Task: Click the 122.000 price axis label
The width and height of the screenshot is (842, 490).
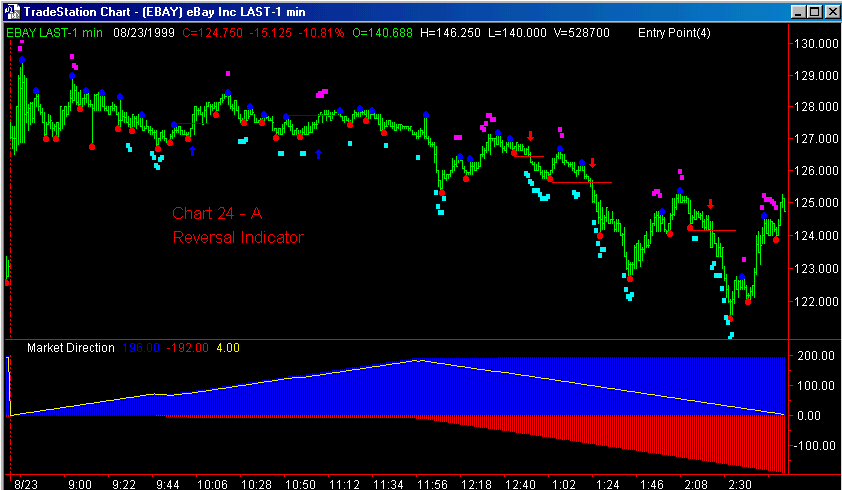Action: pos(816,301)
